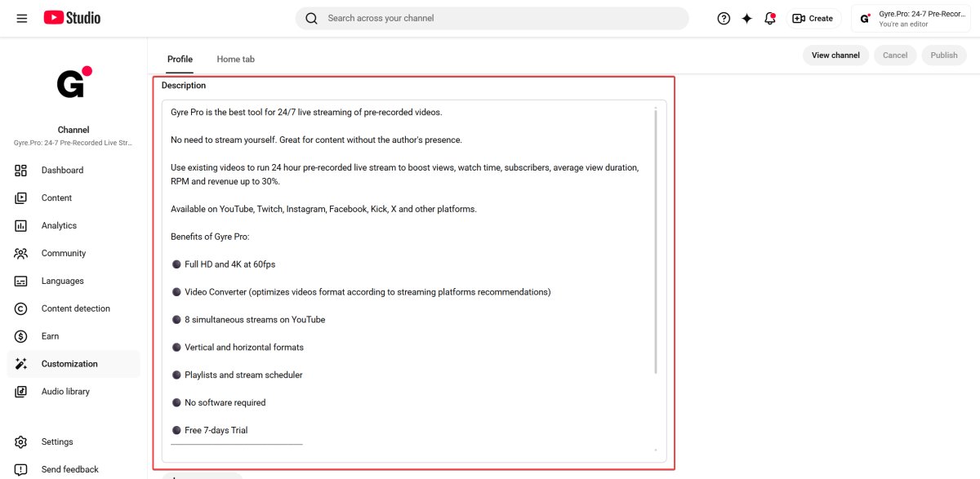This screenshot has width=980, height=479.
Task: Open Dashboard from the sidebar
Action: point(73,171)
